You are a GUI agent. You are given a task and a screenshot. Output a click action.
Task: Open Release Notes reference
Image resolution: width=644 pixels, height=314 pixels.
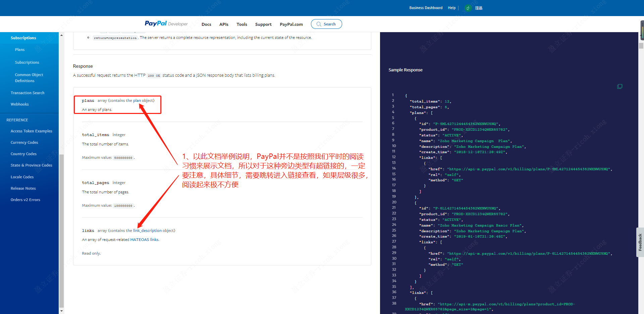click(x=23, y=188)
